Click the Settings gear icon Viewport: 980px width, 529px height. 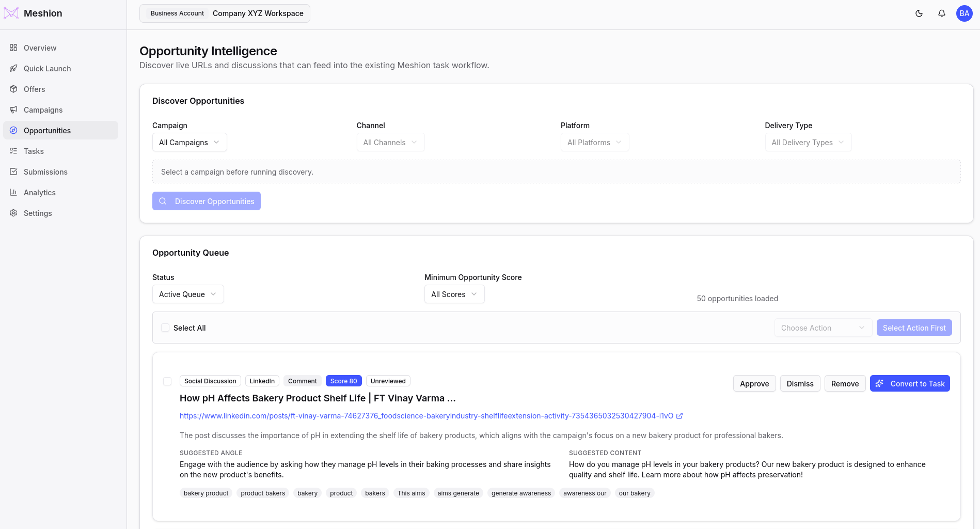pyautogui.click(x=13, y=213)
